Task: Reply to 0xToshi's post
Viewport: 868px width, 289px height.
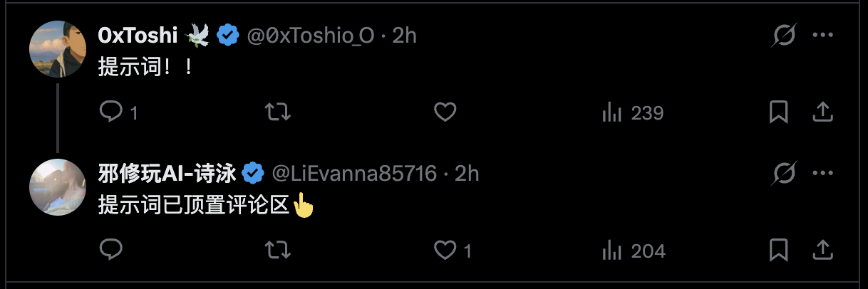Action: (111, 112)
